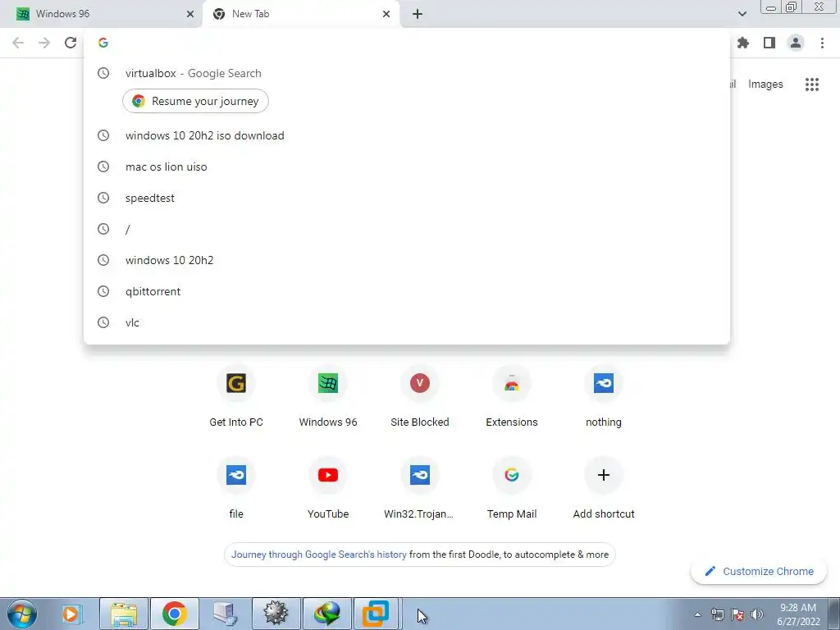
Task: Select 'virtualbox - Google Search' suggestion
Action: click(407, 73)
